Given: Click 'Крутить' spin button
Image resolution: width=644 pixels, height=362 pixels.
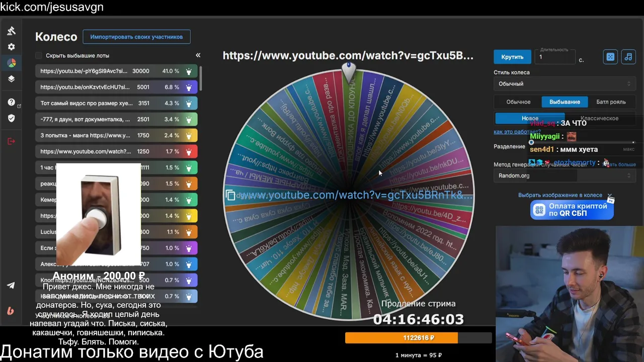Looking at the screenshot, I should pyautogui.click(x=512, y=57).
